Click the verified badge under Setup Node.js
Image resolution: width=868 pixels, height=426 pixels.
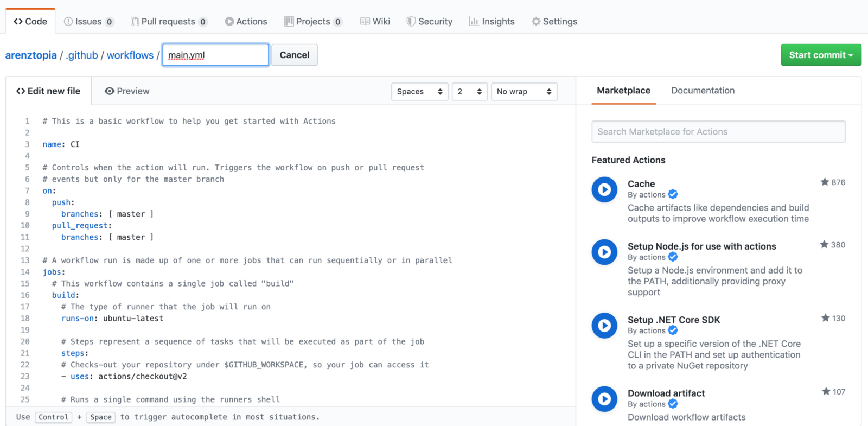[x=673, y=257]
